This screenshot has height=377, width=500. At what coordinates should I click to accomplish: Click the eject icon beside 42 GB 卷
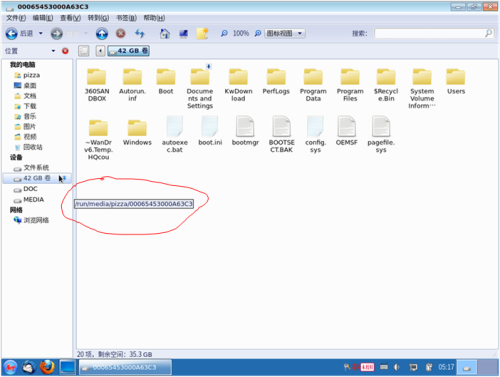(x=64, y=179)
